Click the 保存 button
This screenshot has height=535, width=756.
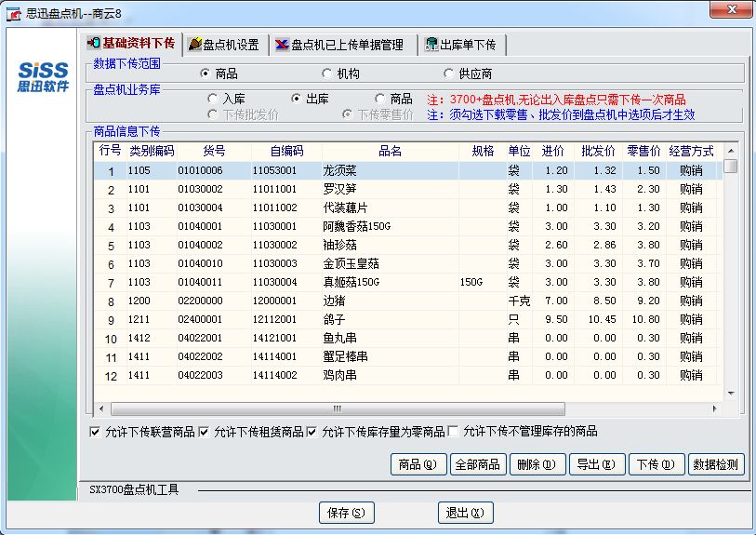[346, 513]
